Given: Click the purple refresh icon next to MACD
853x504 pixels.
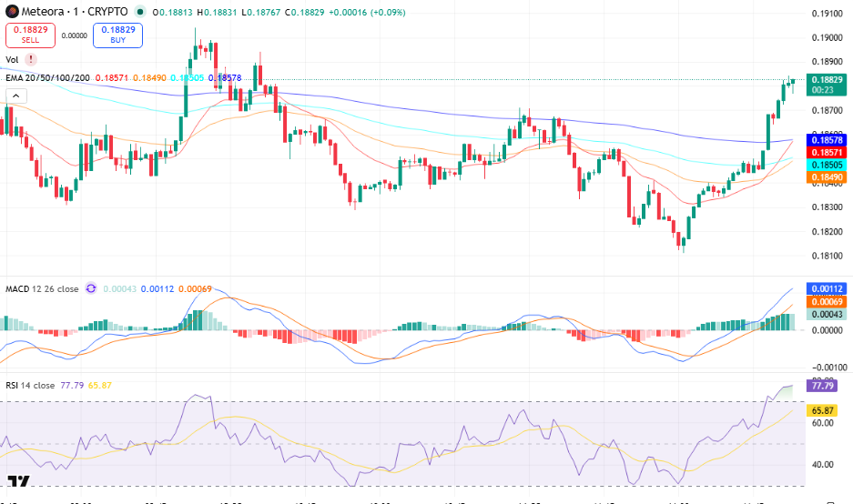Looking at the screenshot, I should [91, 288].
